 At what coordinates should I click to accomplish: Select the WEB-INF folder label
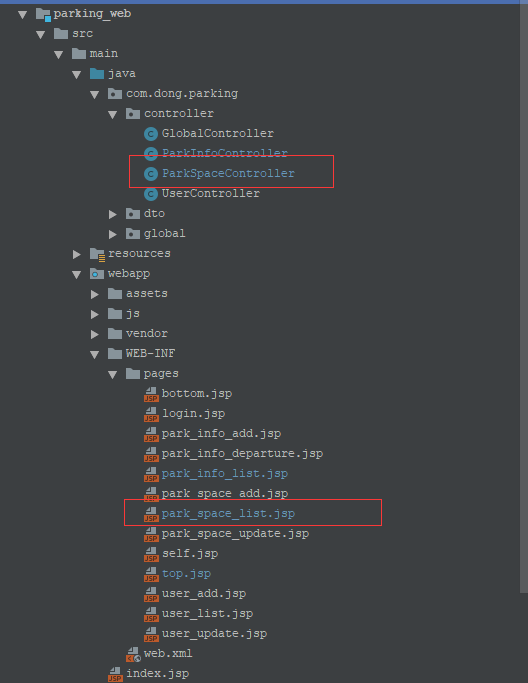click(150, 354)
